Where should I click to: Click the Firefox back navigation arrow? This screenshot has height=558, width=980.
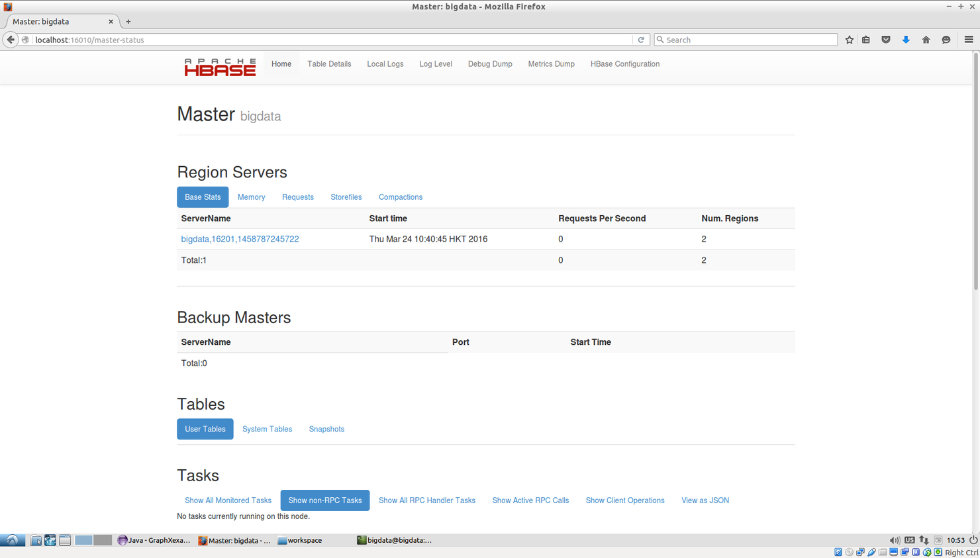coord(11,39)
